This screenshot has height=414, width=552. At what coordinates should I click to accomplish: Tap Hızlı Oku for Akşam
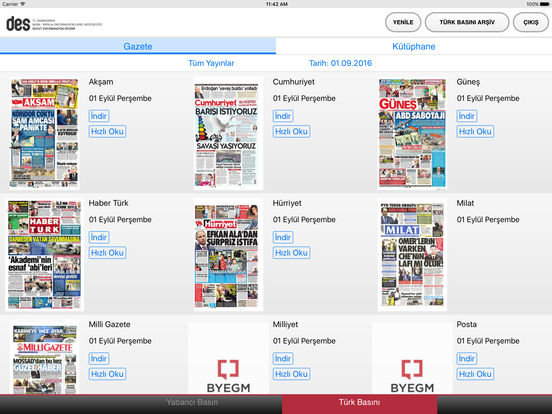pos(107,131)
